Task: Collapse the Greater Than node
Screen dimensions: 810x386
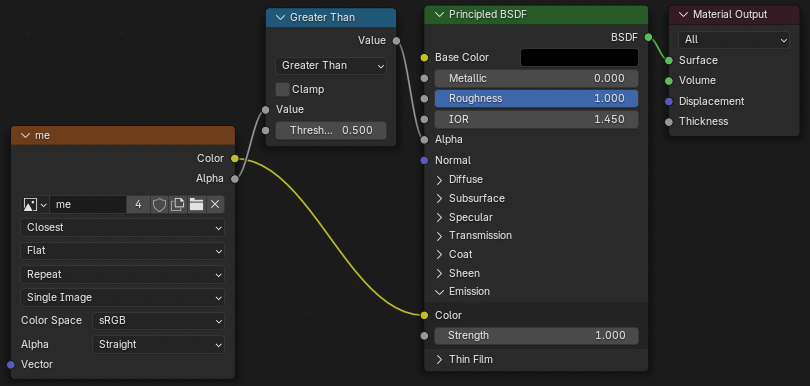Action: pyautogui.click(x=281, y=18)
